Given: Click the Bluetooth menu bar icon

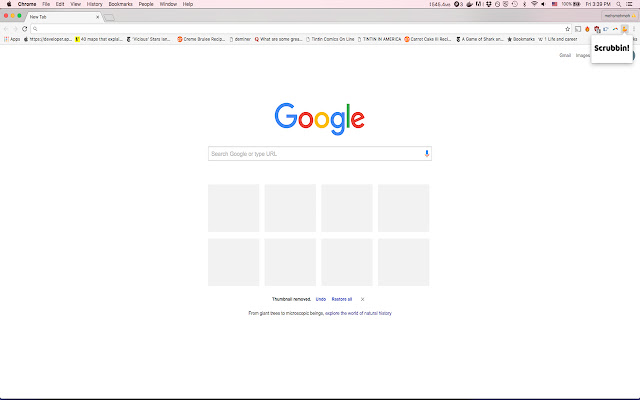Looking at the screenshot, I should pos(524,4).
